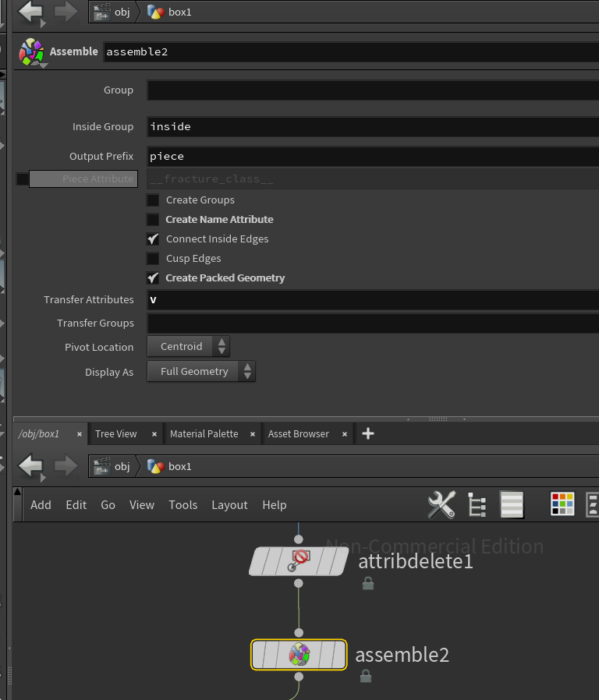Switch to the Asset Browser tab
The image size is (599, 700).
(299, 434)
